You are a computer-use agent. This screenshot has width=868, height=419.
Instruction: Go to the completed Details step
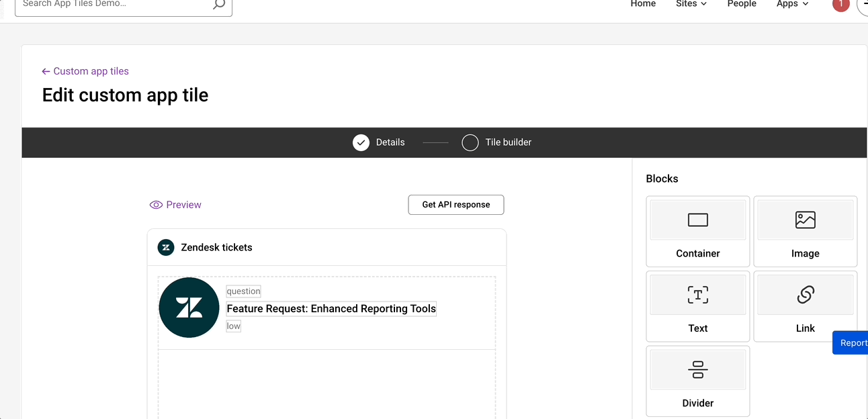tap(361, 142)
